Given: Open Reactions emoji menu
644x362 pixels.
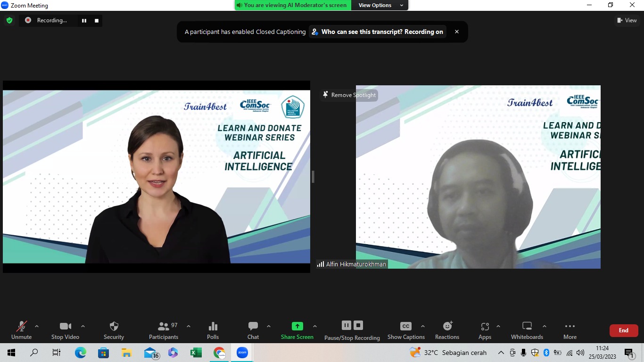Looking at the screenshot, I should (x=447, y=326).
